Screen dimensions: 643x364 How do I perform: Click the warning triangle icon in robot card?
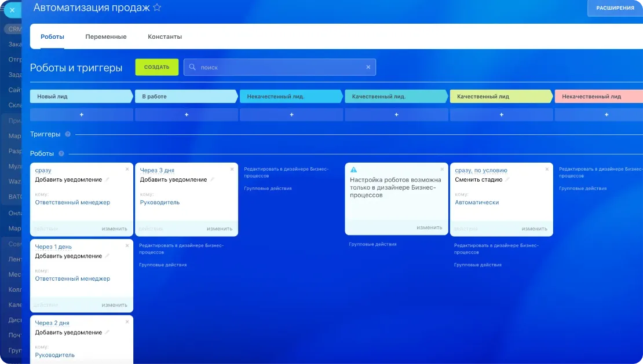[x=354, y=170]
